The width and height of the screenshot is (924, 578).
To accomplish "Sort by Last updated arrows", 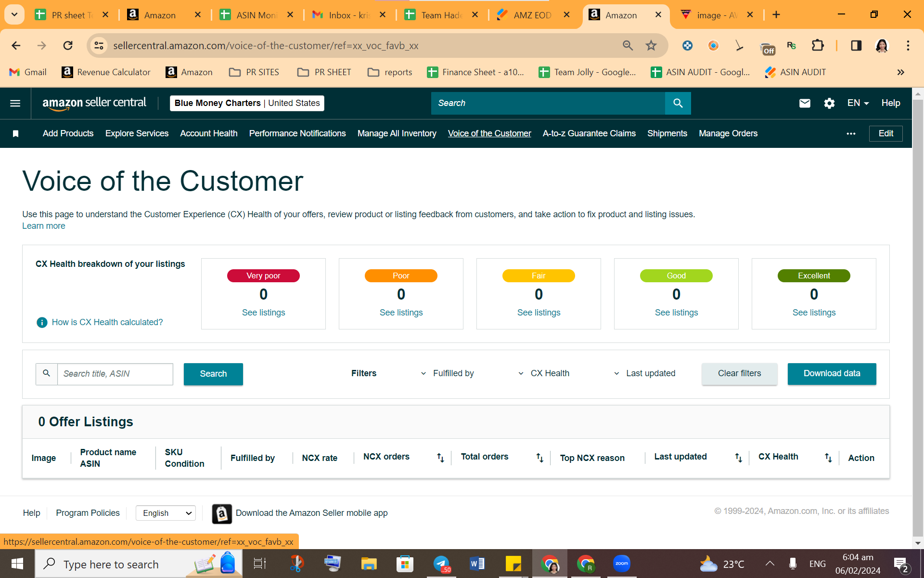I will click(x=738, y=458).
